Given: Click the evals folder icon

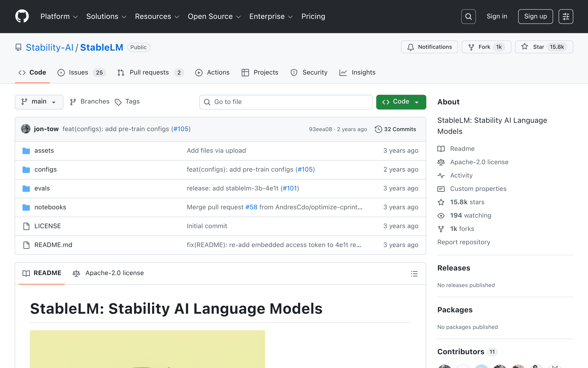Looking at the screenshot, I should (x=26, y=188).
